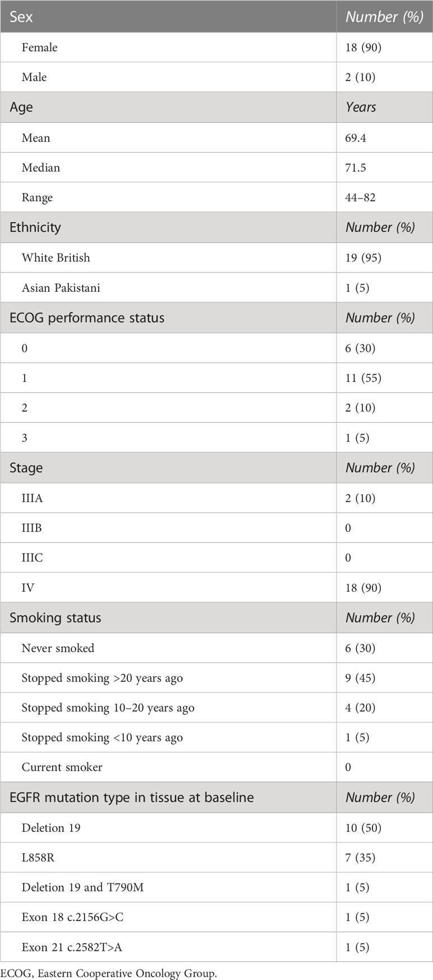433x980 pixels.
Task: Select the Female row label
Action: point(39,48)
